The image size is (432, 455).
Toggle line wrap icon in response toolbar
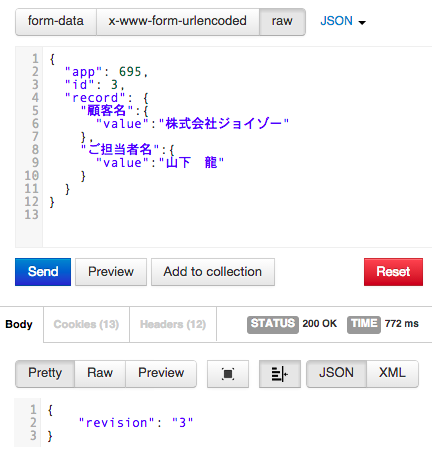coord(280,374)
